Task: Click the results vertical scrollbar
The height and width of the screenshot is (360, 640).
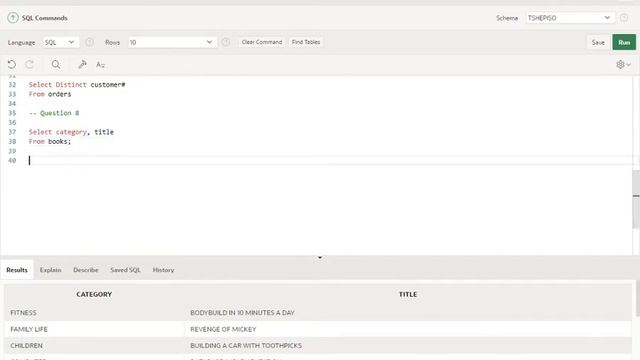Action: 638,298
